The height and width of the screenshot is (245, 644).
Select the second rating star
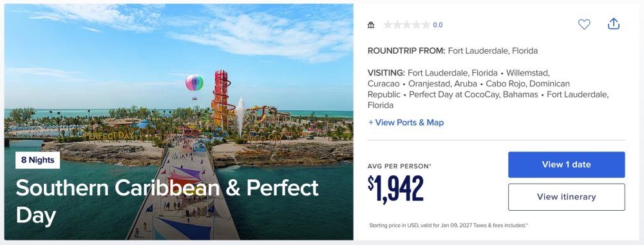click(397, 24)
